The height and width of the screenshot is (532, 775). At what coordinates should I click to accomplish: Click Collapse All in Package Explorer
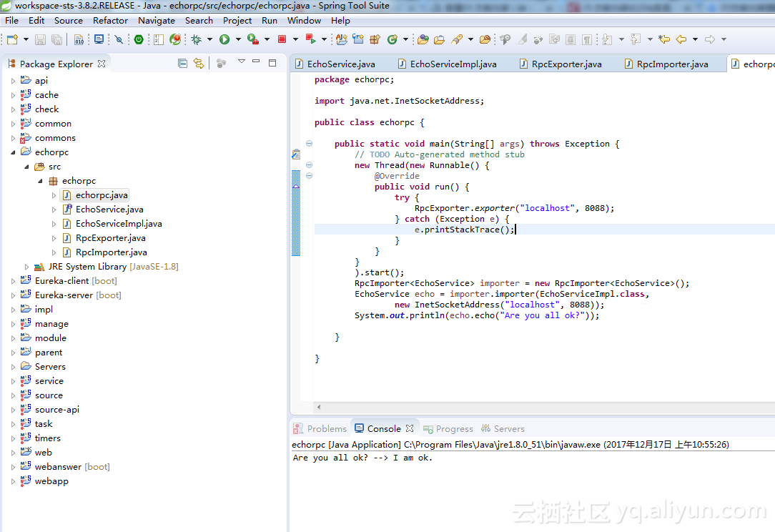click(x=182, y=64)
